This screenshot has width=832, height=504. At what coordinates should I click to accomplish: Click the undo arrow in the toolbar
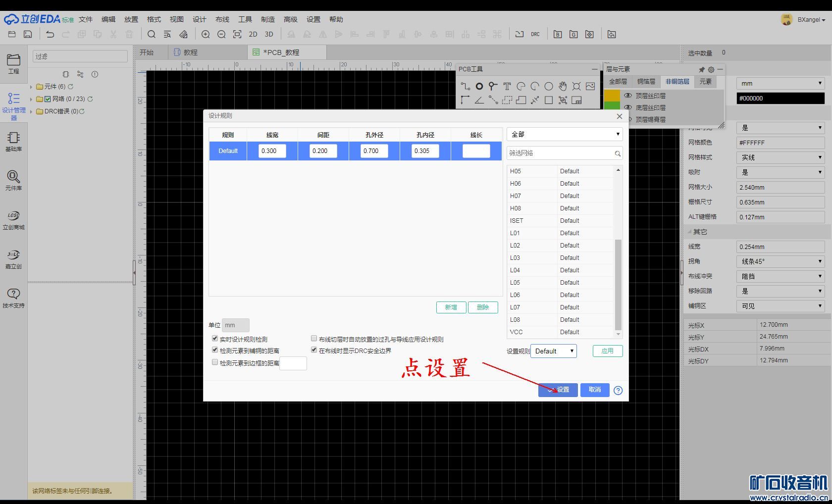50,34
